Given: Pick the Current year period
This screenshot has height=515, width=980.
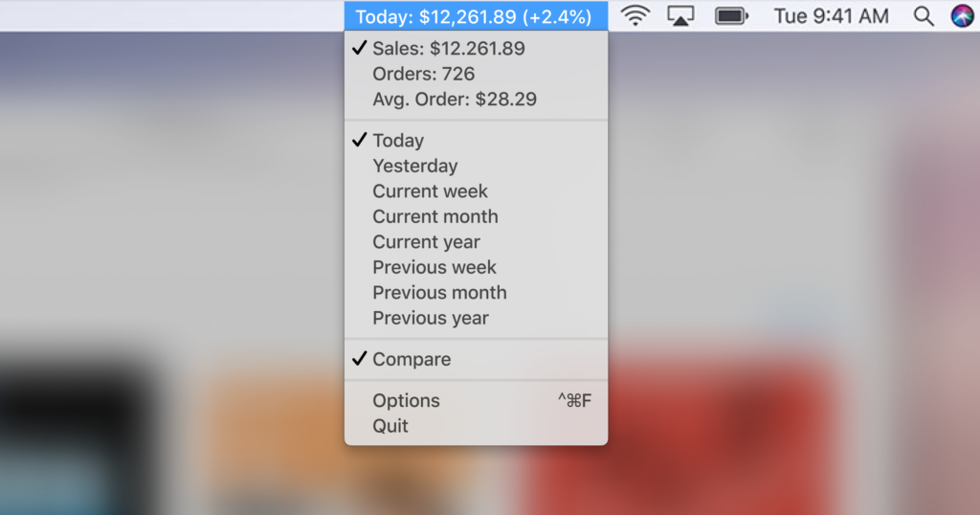Looking at the screenshot, I should coord(476,241).
